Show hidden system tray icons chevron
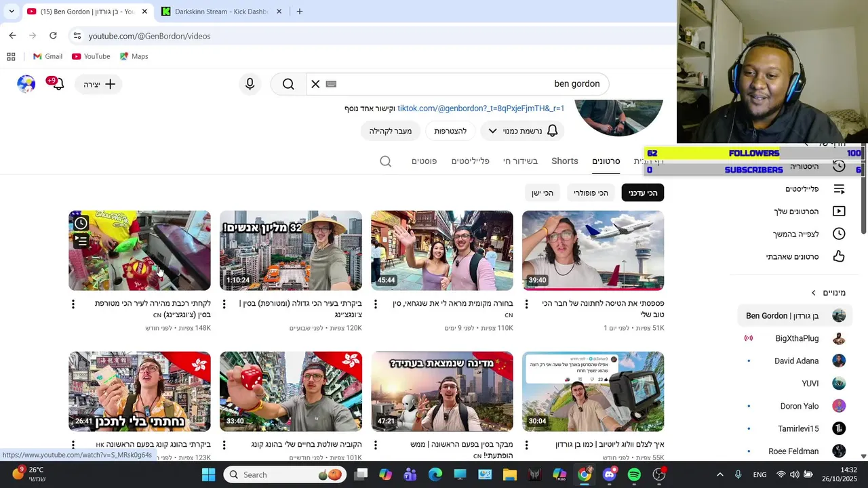This screenshot has width=868, height=488. point(719,474)
